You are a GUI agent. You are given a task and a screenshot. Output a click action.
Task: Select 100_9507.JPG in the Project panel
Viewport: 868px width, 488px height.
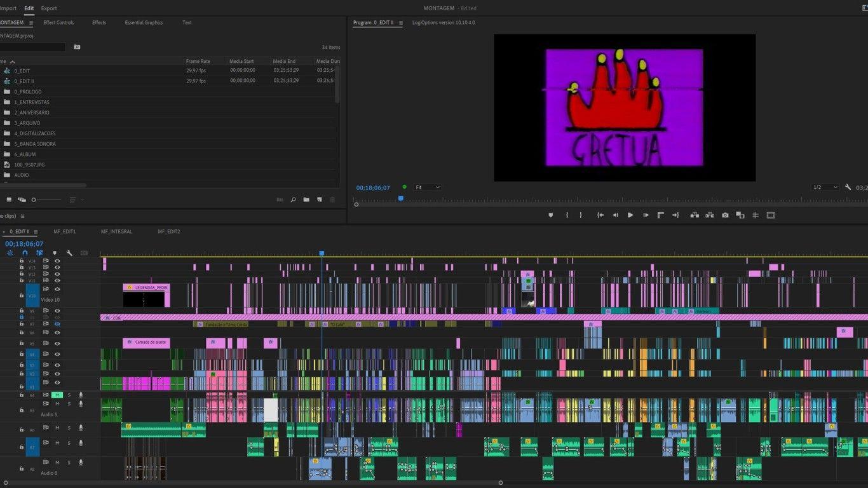pyautogui.click(x=29, y=165)
